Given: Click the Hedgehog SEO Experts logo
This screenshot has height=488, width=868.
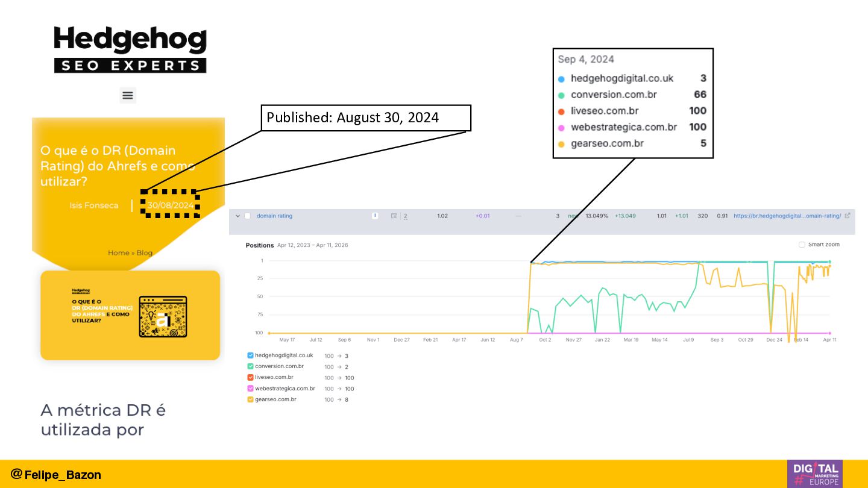Looking at the screenshot, I should 130,50.
